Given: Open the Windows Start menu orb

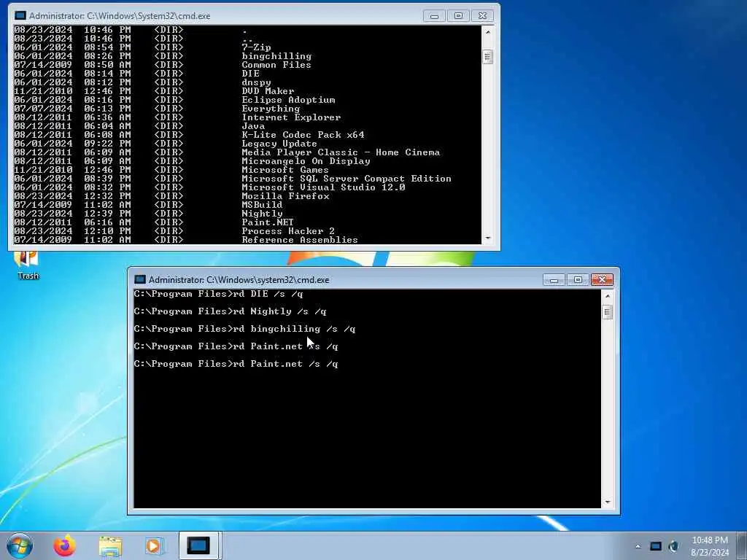Looking at the screenshot, I should [x=20, y=545].
